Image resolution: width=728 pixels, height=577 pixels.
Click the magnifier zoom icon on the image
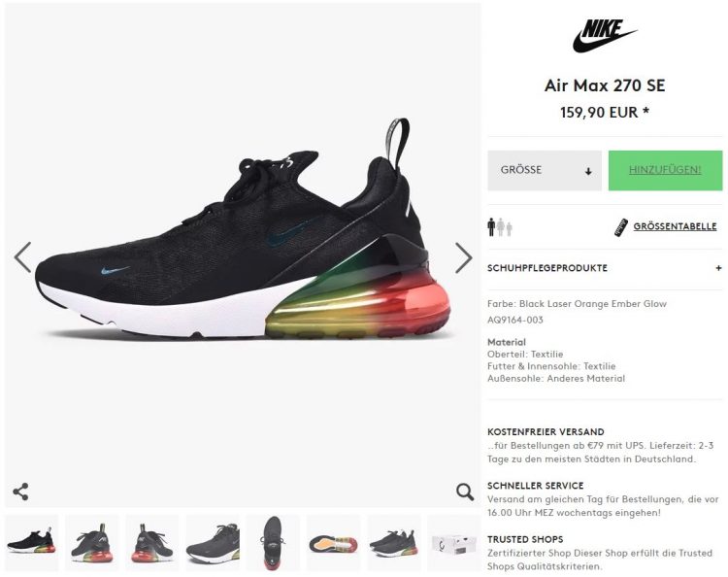tap(465, 492)
